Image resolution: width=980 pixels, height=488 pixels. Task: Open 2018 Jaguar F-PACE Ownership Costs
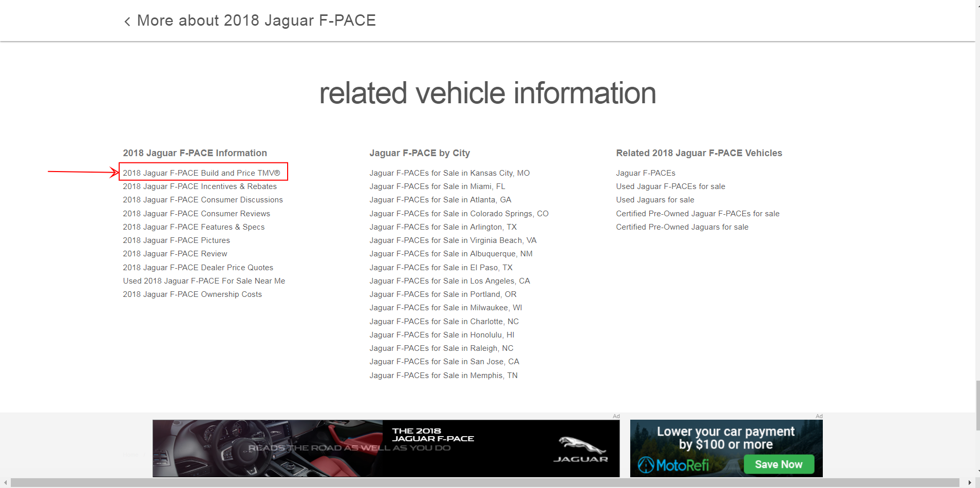(192, 294)
